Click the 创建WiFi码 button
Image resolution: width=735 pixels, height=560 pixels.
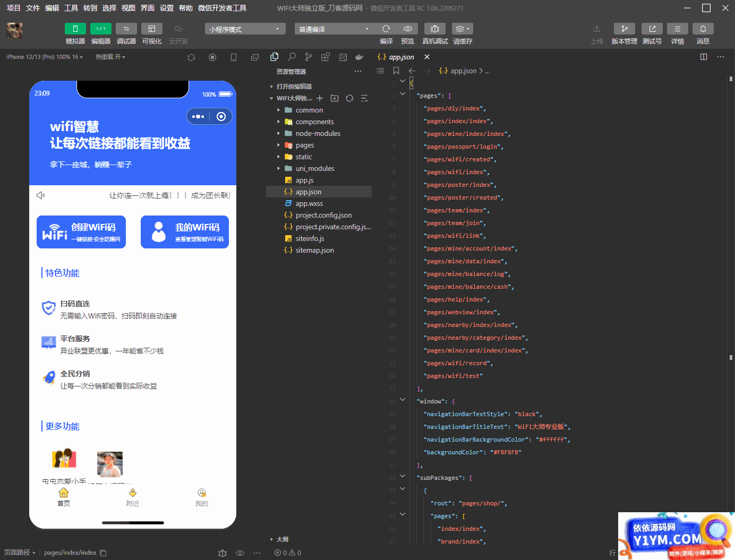[81, 232]
